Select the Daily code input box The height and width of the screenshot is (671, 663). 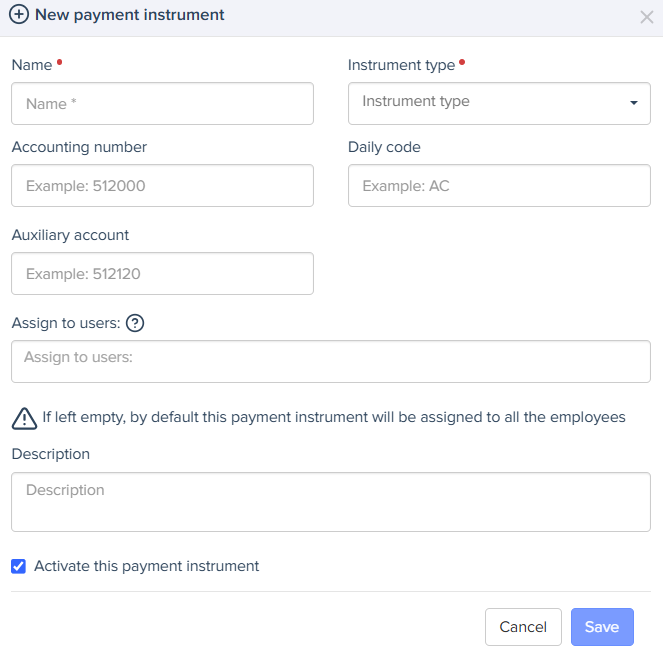pyautogui.click(x=499, y=186)
